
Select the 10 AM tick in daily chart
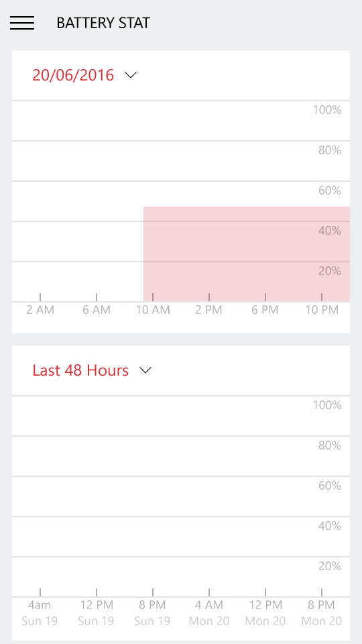(153, 310)
